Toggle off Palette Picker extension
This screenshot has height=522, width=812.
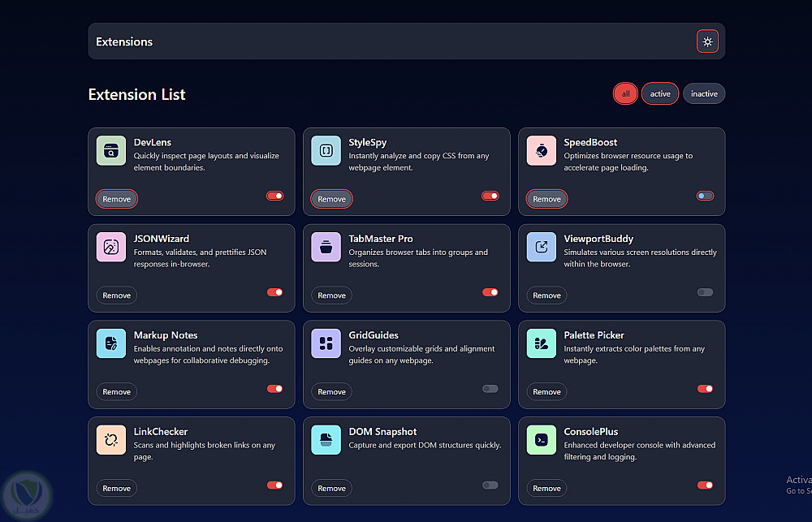[x=705, y=388]
